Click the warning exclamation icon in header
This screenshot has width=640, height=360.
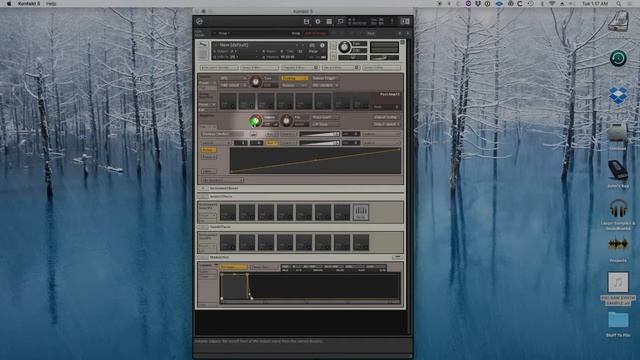pyautogui.click(x=392, y=21)
